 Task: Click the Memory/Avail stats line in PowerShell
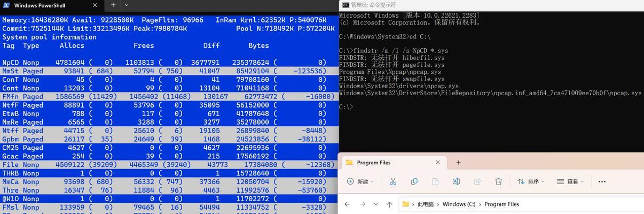(x=164, y=20)
